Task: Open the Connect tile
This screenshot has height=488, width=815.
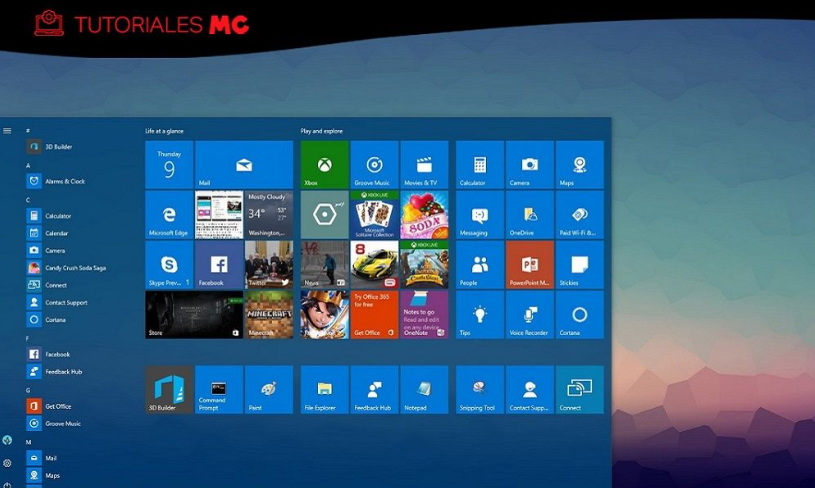Action: [x=580, y=390]
